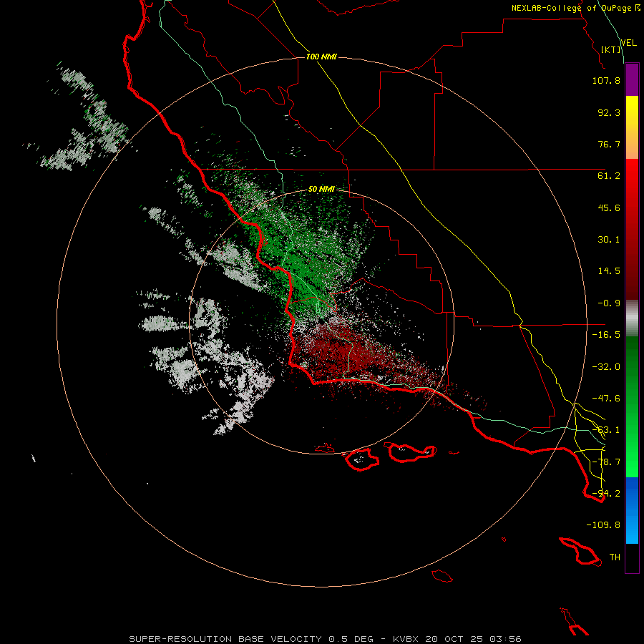The height and width of the screenshot is (644, 644).
Task: Click the -63.1 scale value
Action: click(x=606, y=430)
